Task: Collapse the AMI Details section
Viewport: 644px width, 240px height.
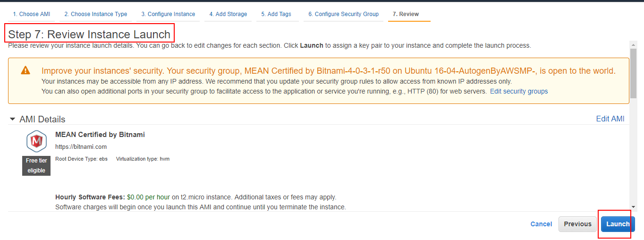Action: (x=13, y=119)
